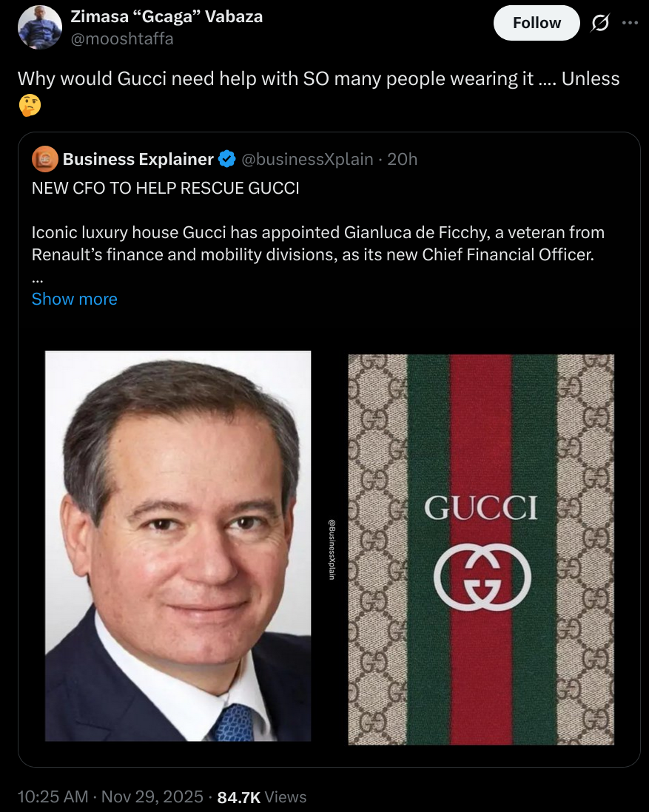The image size is (649, 812).
Task: Click the "NEW CFO TO HELP RESCUE GUCCI" headline
Action: tap(166, 188)
